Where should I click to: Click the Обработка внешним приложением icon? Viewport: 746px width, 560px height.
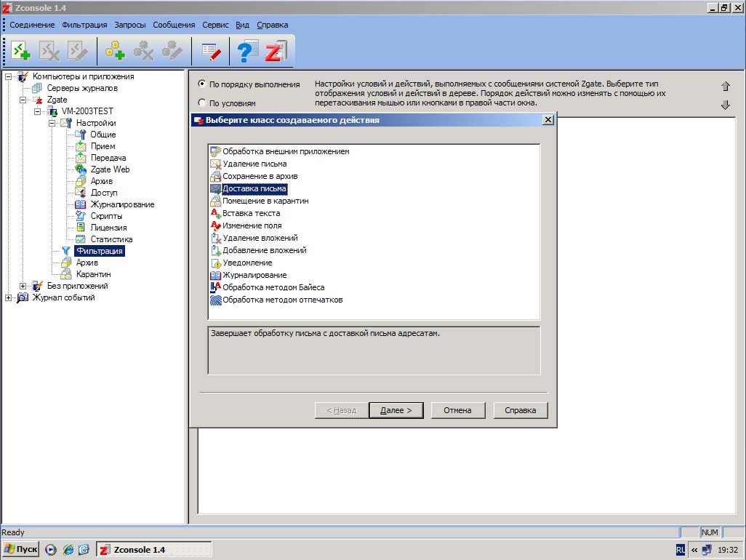215,151
